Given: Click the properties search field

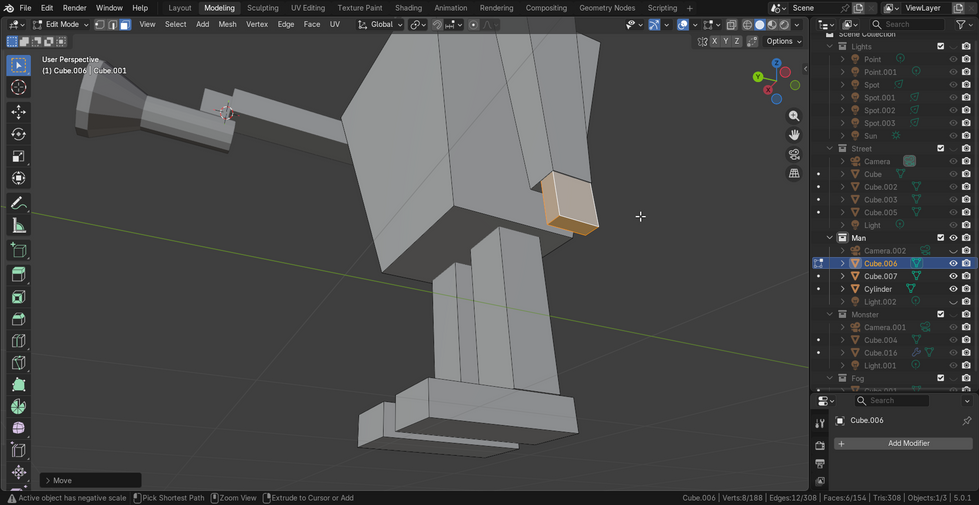Looking at the screenshot, I should pos(892,401).
